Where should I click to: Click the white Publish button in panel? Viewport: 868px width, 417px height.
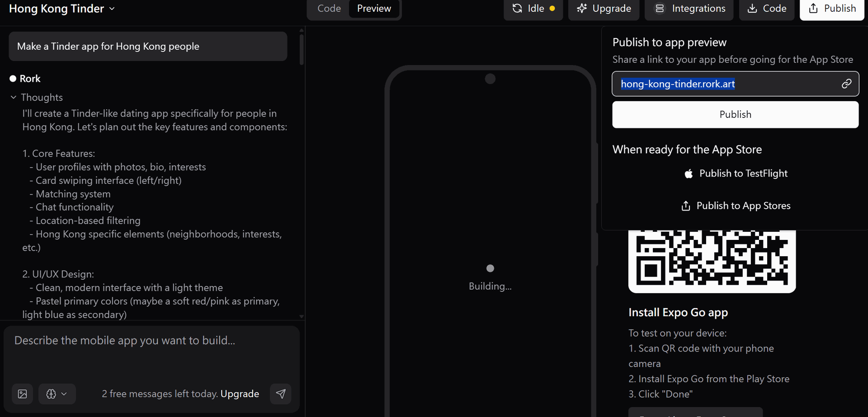[x=735, y=114]
